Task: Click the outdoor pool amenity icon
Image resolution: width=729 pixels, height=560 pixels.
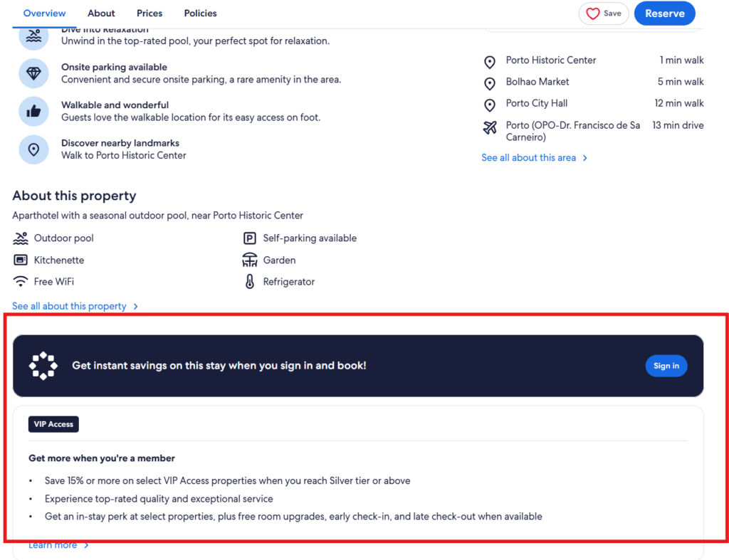Action: 21,238
